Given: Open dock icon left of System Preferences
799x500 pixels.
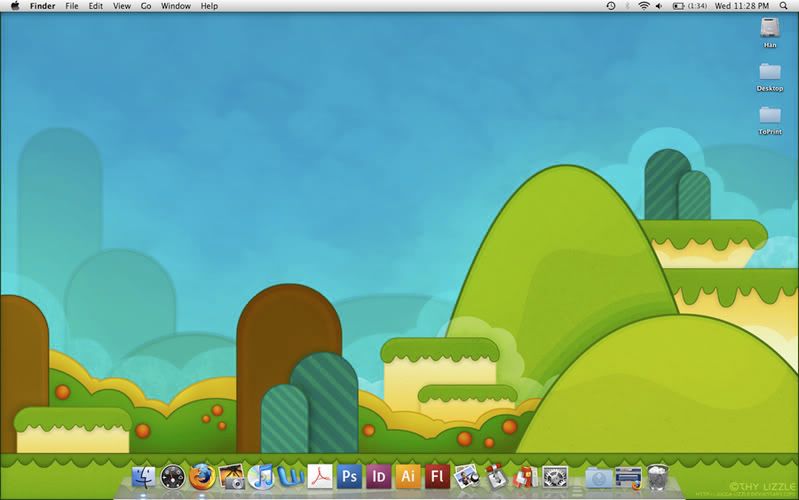Looking at the screenshot, I should (x=525, y=477).
